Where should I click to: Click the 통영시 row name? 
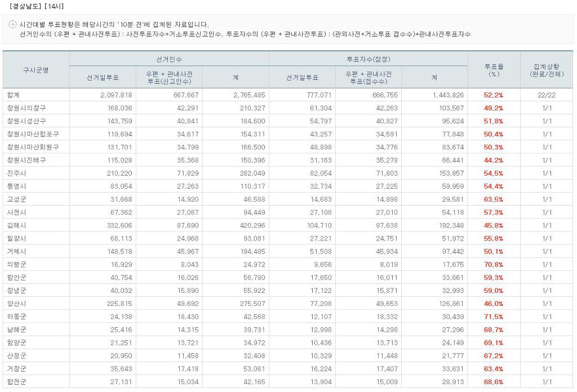[x=16, y=186]
